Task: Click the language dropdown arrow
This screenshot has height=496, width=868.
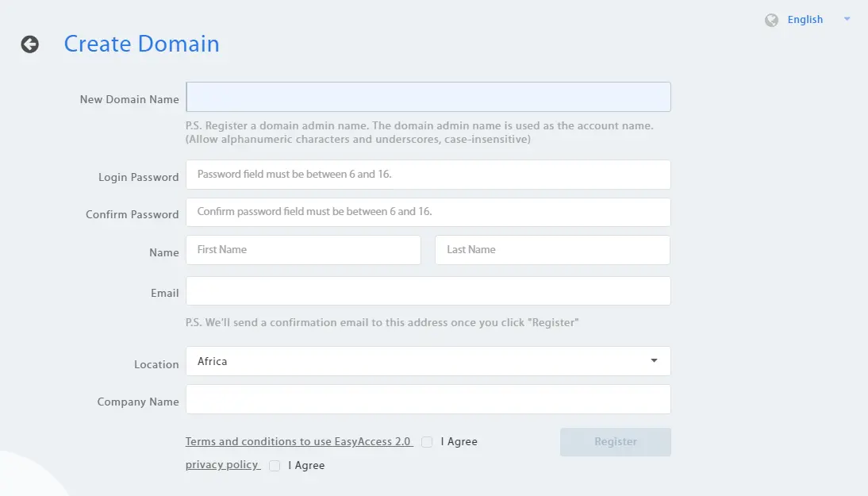Action: tap(847, 19)
